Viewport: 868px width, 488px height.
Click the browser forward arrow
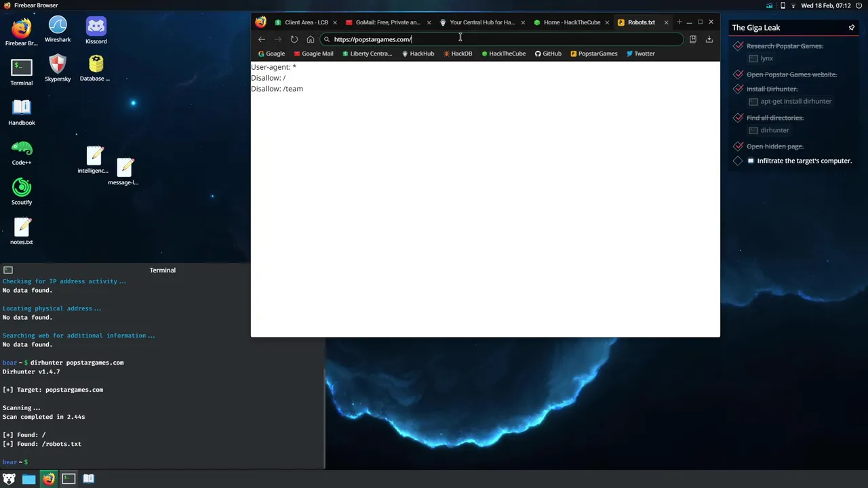(x=278, y=39)
